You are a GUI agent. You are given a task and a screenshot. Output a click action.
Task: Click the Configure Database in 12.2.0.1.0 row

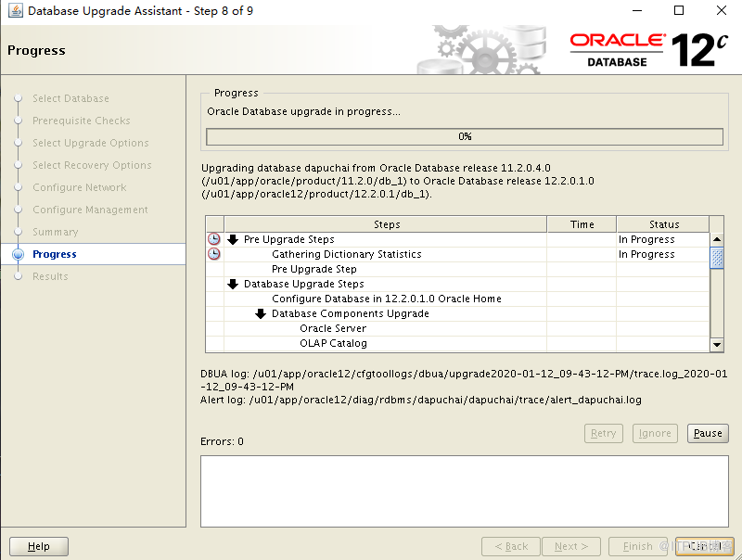pyautogui.click(x=457, y=299)
